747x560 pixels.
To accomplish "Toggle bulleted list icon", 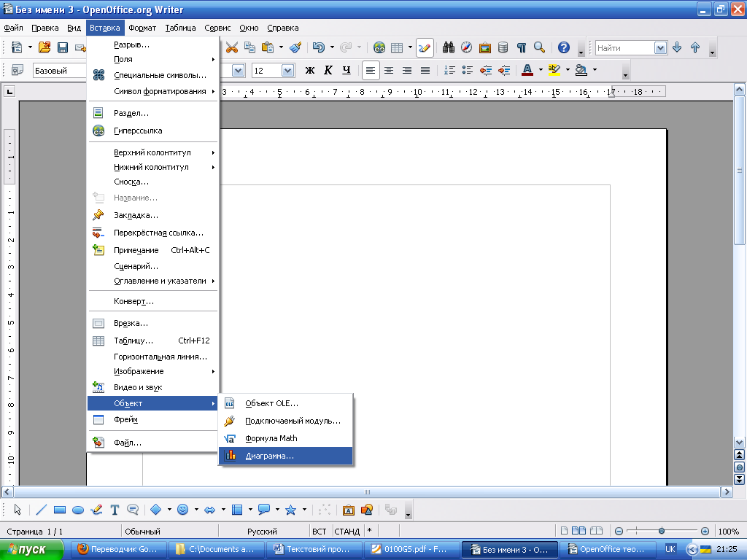I will coord(468,71).
